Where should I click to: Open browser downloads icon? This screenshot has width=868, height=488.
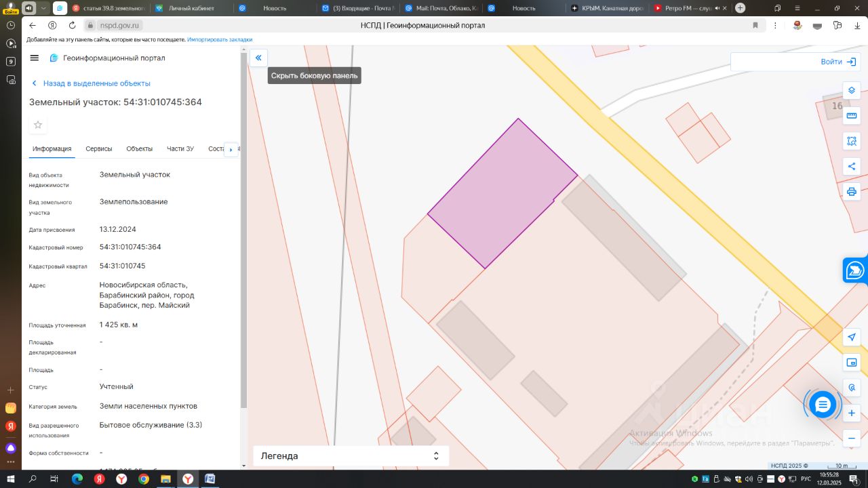[858, 25]
